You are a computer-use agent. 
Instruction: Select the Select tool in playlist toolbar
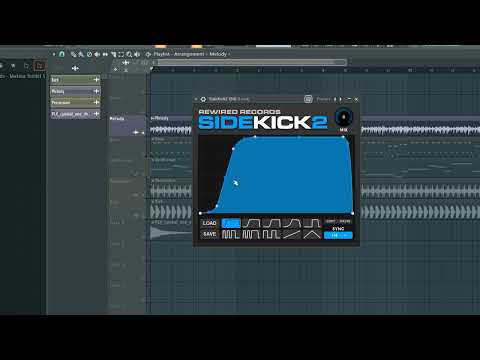pyautogui.click(x=121, y=54)
